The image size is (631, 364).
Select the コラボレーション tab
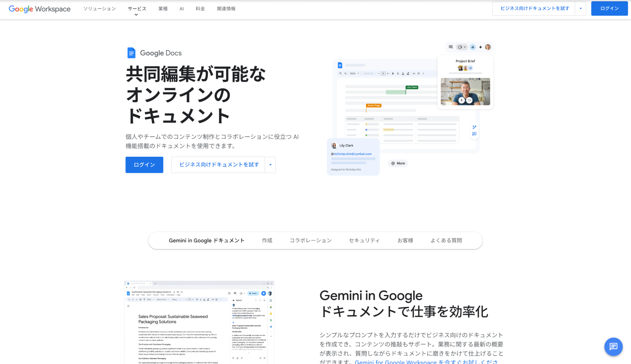pos(311,240)
